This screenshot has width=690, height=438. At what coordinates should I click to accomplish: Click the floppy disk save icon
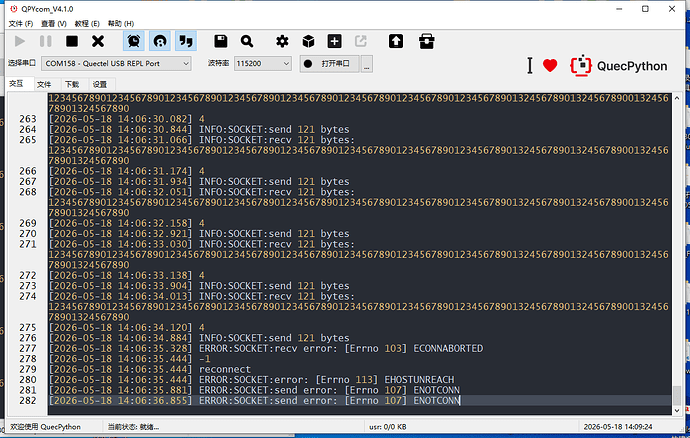pos(221,41)
